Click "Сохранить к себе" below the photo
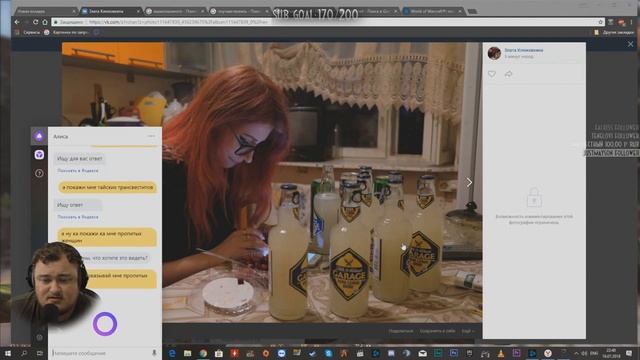640x360 pixels. (x=437, y=331)
